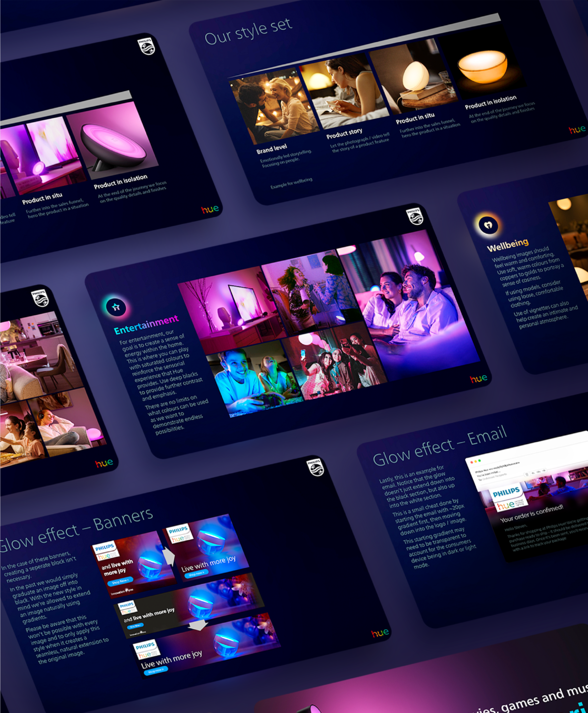This screenshot has height=713, width=588.
Task: Click the 'Glow effect – Email' title
Action: tap(440, 446)
